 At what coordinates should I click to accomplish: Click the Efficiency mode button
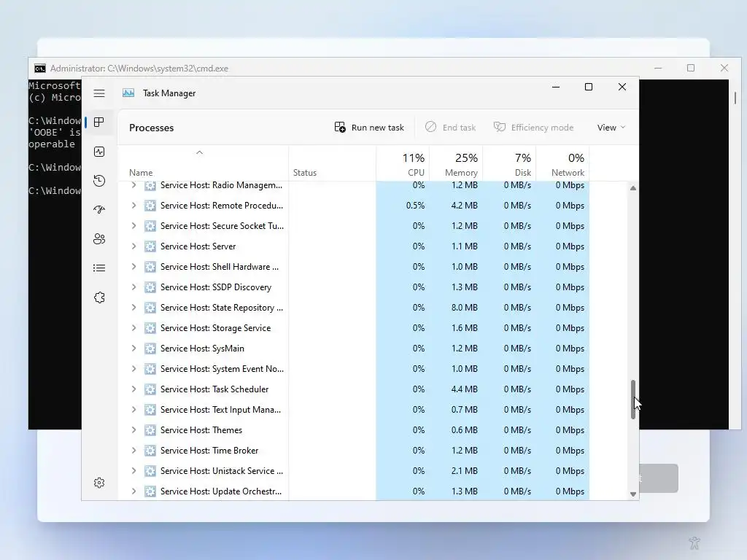tap(533, 128)
